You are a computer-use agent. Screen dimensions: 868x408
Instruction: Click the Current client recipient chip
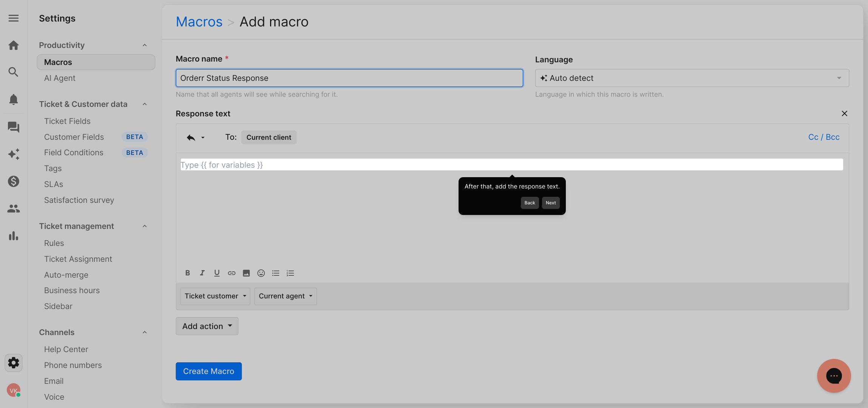269,138
